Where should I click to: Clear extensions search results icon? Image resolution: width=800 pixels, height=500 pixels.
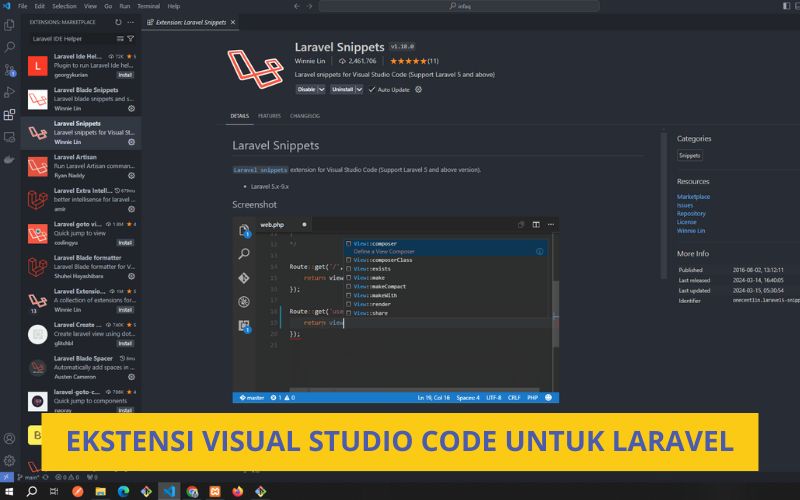120,39
